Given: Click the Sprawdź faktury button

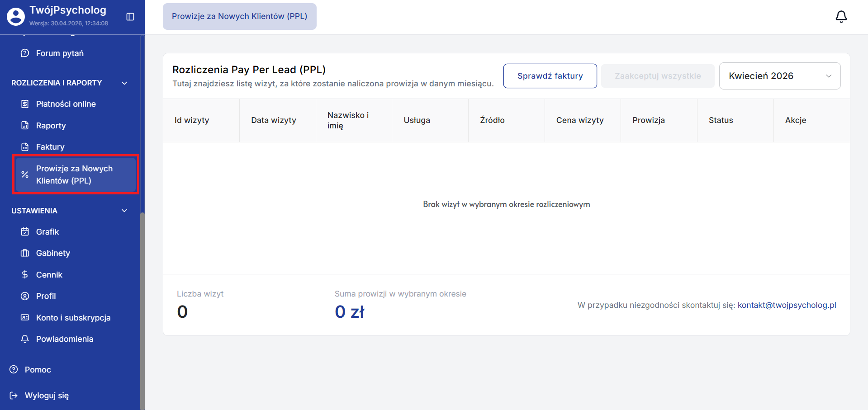Looking at the screenshot, I should (x=550, y=76).
